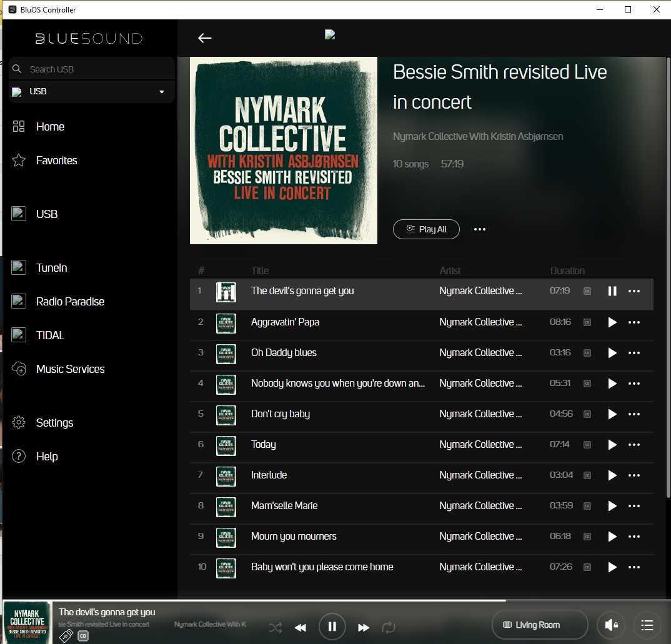Viewport: 671px width, 644px height.
Task: Open Settings gear item
Action: coord(54,423)
